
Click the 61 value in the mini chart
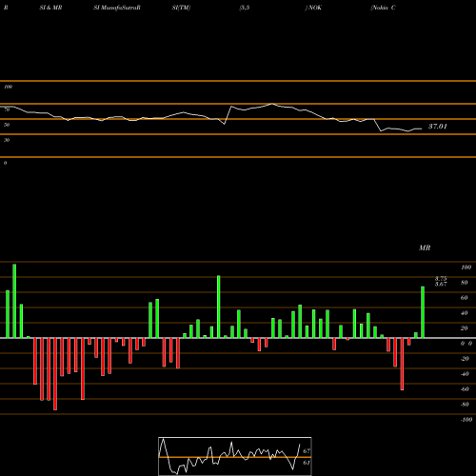(307, 463)
